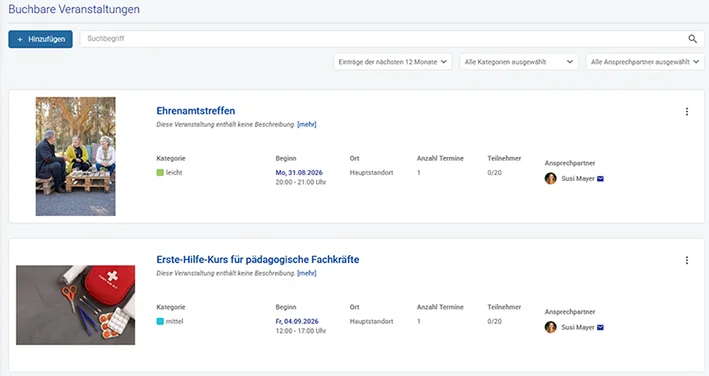Open the Erste-Hilfe-Kurs three-dot menu
Image resolution: width=709 pixels, height=376 pixels.
(x=687, y=260)
